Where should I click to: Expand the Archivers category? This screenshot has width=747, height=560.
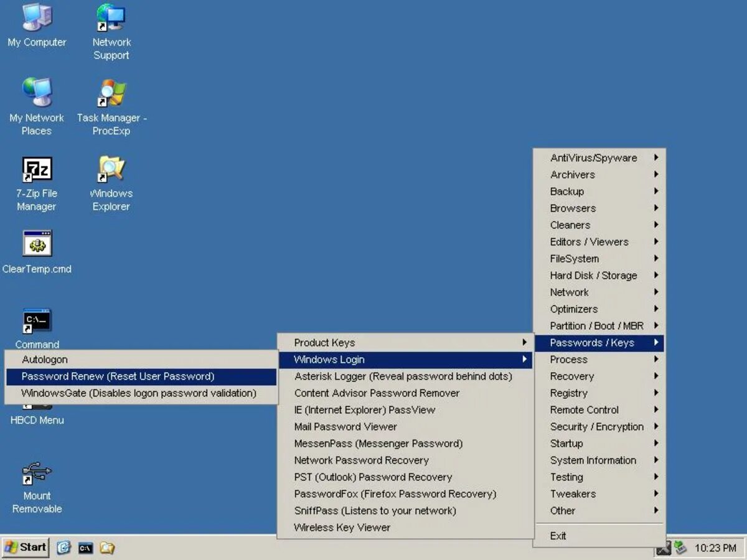point(599,175)
